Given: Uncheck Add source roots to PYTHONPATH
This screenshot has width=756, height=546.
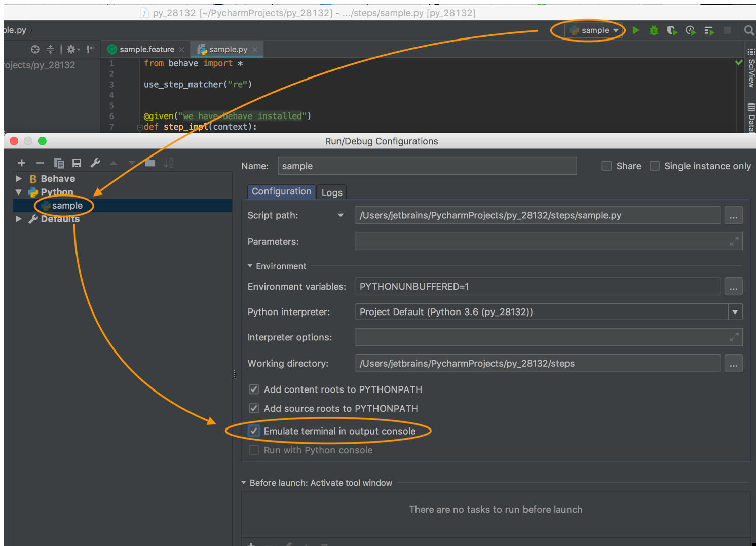Looking at the screenshot, I should (253, 408).
